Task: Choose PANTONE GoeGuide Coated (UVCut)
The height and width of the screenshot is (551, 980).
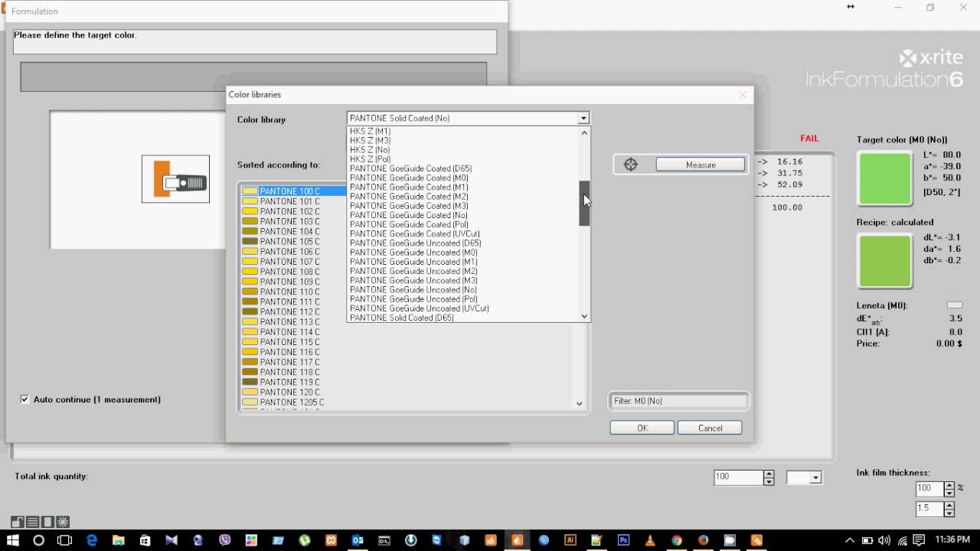Action: (415, 234)
